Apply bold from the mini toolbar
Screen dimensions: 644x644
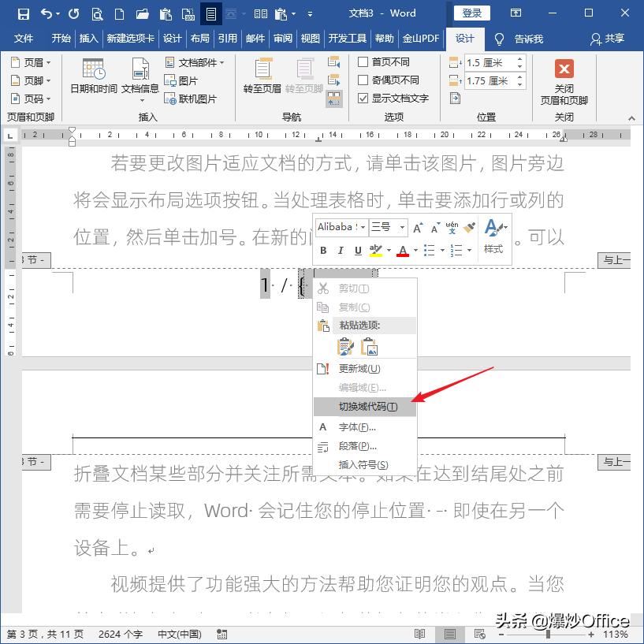pyautogui.click(x=322, y=251)
